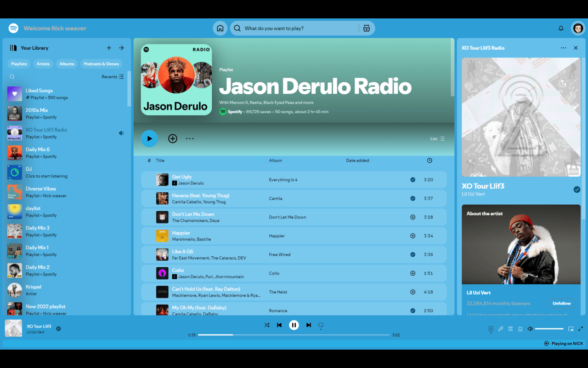Screen dimensions: 588x368
Task: Open notifications via the bell icon
Action: pos(561,28)
